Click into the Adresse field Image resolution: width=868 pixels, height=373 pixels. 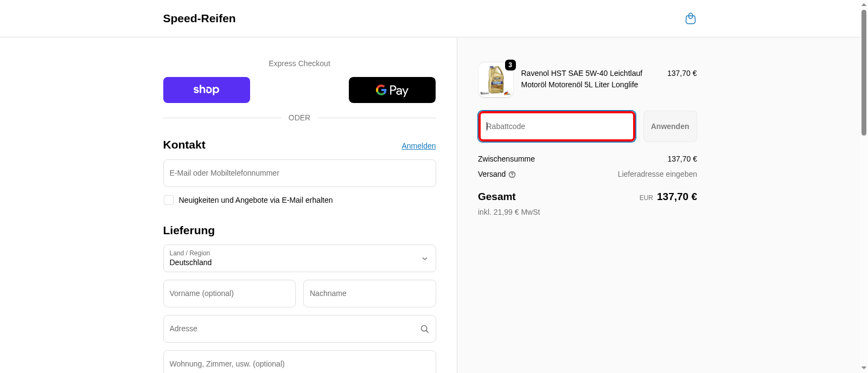pyautogui.click(x=290, y=329)
